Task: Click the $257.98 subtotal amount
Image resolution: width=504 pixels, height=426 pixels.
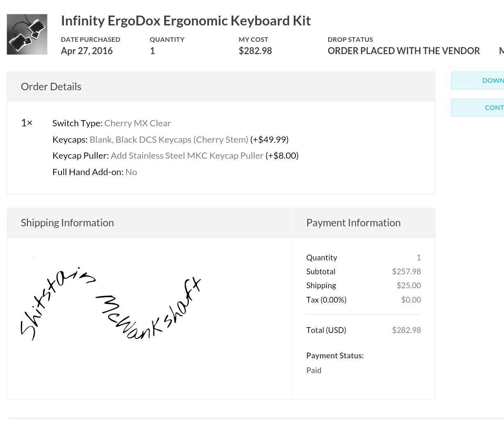Action: pyautogui.click(x=406, y=271)
